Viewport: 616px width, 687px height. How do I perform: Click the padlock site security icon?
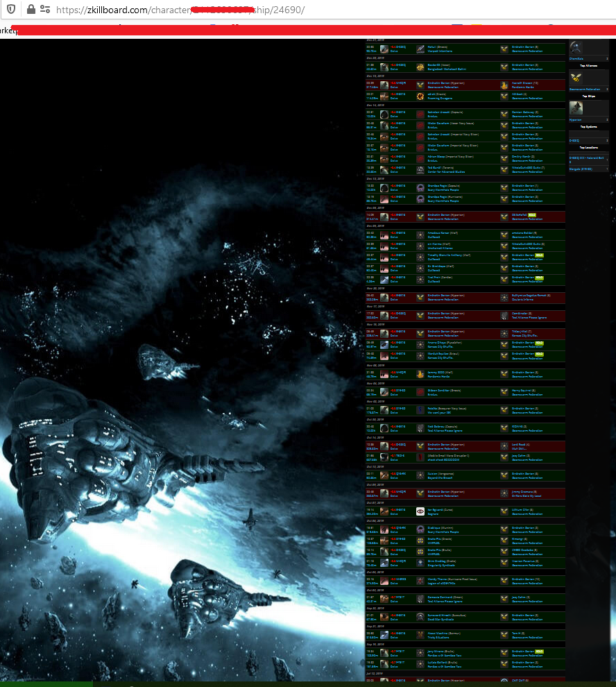pyautogui.click(x=31, y=9)
